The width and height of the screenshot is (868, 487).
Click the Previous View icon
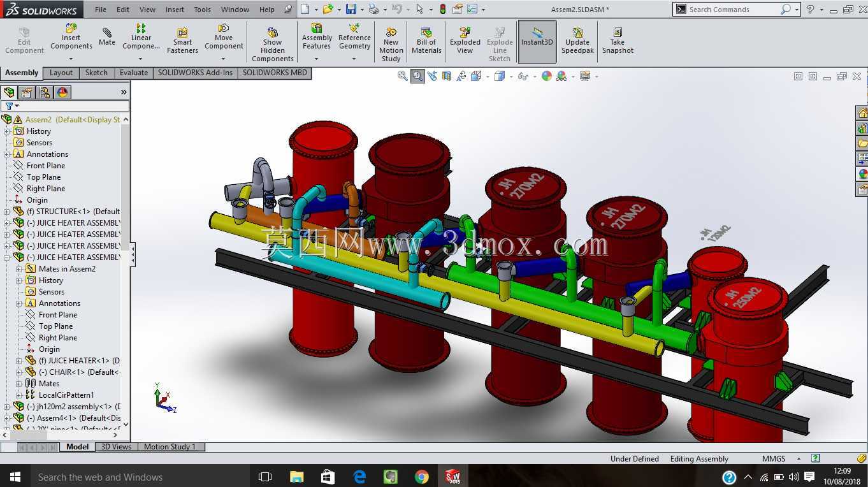[432, 76]
